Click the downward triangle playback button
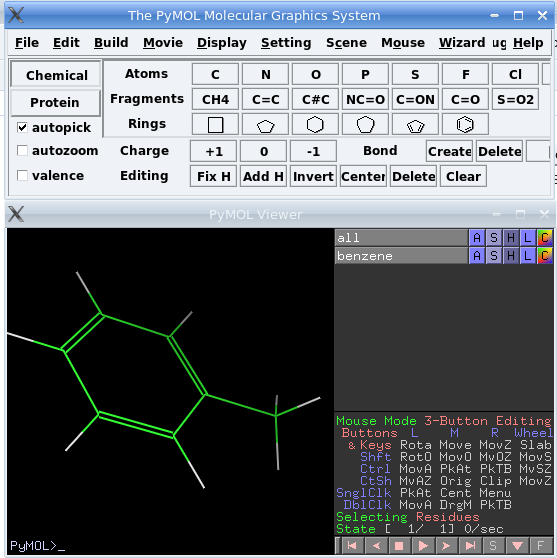Screen dimensions: 557x558 (517, 546)
